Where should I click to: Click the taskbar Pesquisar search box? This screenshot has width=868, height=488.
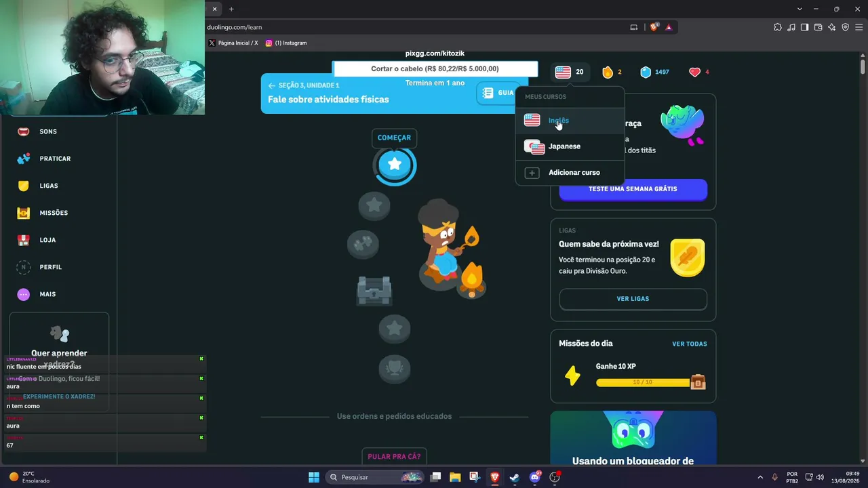375,477
